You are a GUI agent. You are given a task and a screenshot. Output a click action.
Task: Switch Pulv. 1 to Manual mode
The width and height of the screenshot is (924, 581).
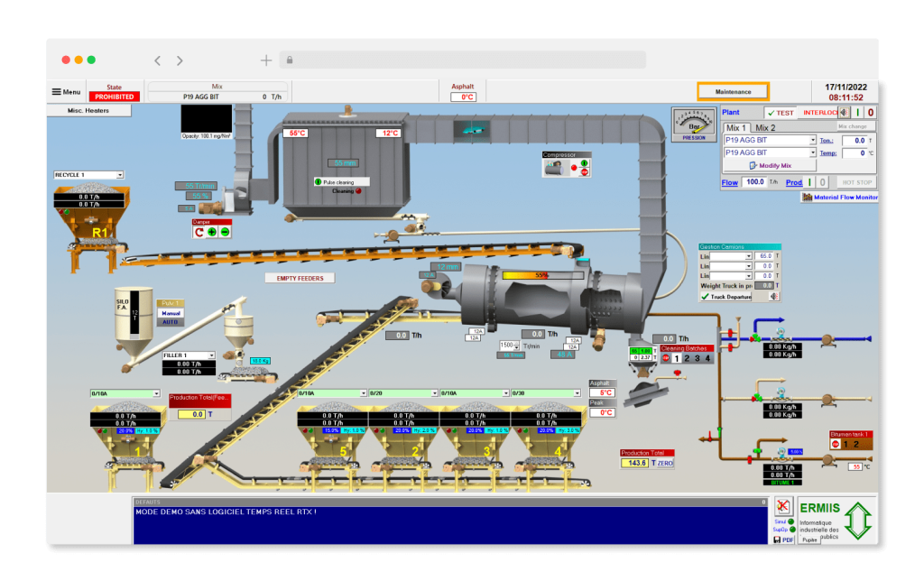pyautogui.click(x=171, y=313)
